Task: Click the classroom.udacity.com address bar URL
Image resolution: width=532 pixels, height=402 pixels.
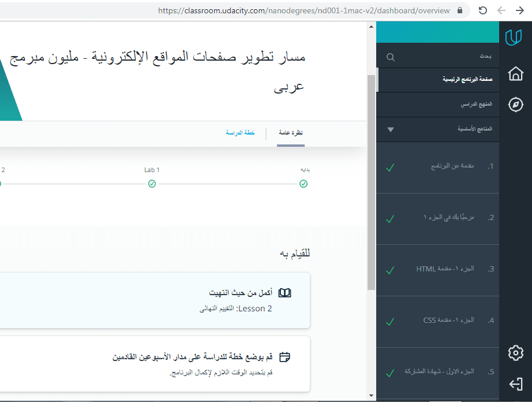Action: (x=304, y=10)
